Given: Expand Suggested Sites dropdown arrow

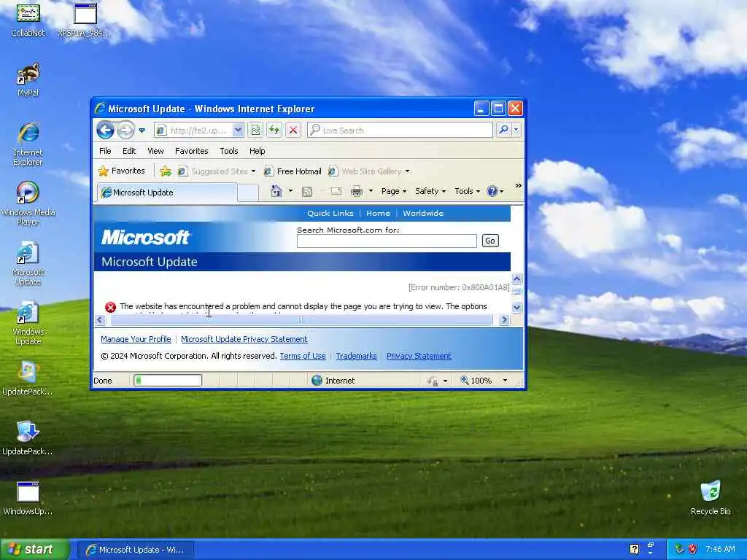Looking at the screenshot, I should click(x=253, y=171).
